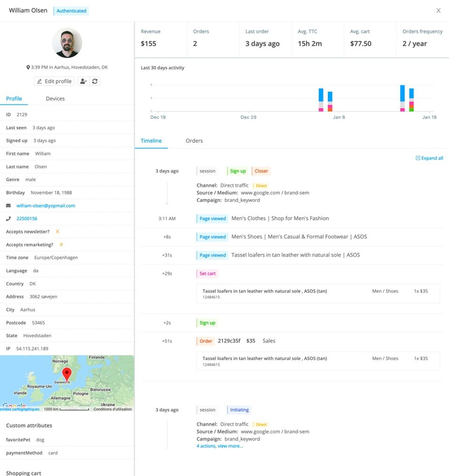Click Page viewed tag for Men's Shoes
The image size is (449, 476).
pyautogui.click(x=212, y=237)
